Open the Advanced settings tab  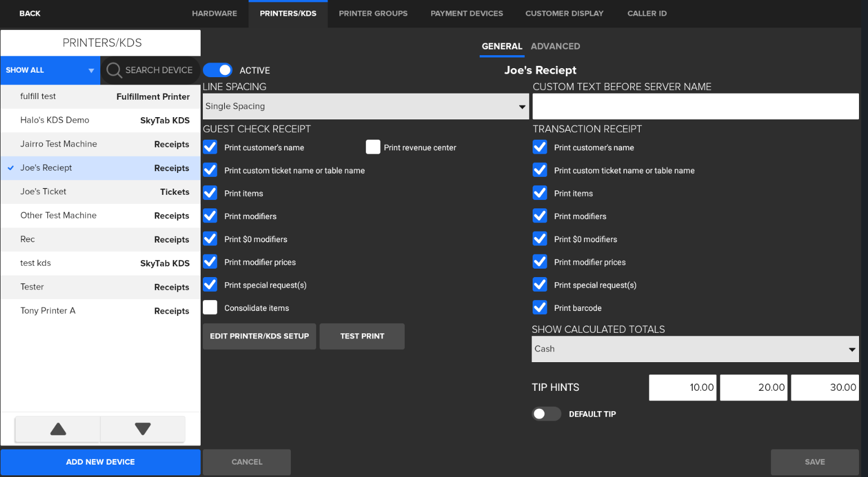coord(555,46)
